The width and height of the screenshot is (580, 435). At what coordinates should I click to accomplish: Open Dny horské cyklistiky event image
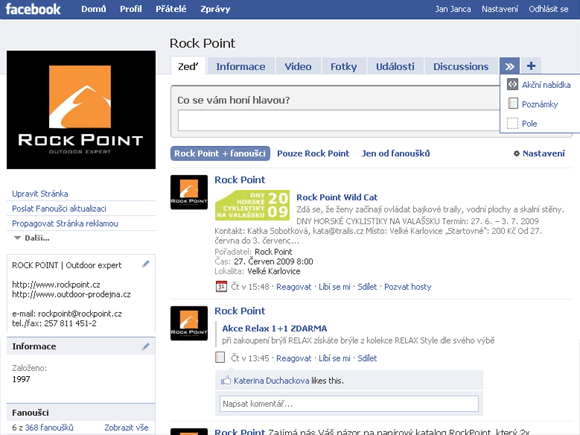[x=252, y=205]
